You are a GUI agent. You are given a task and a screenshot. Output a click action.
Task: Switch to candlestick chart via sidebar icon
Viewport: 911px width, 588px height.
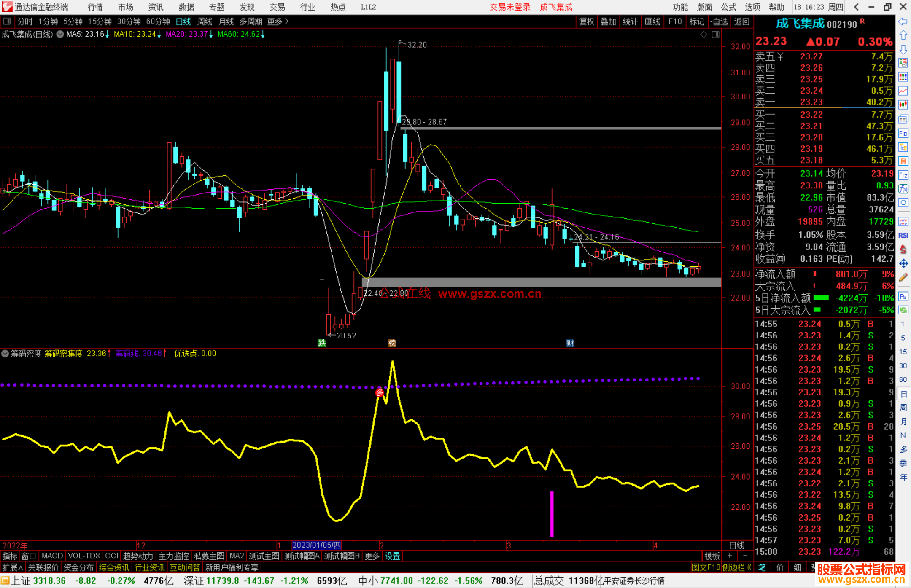[x=903, y=105]
